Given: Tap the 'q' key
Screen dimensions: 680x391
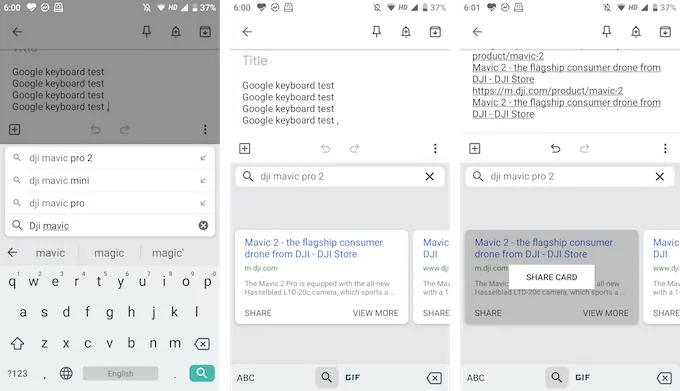Looking at the screenshot, I should click(x=12, y=282).
